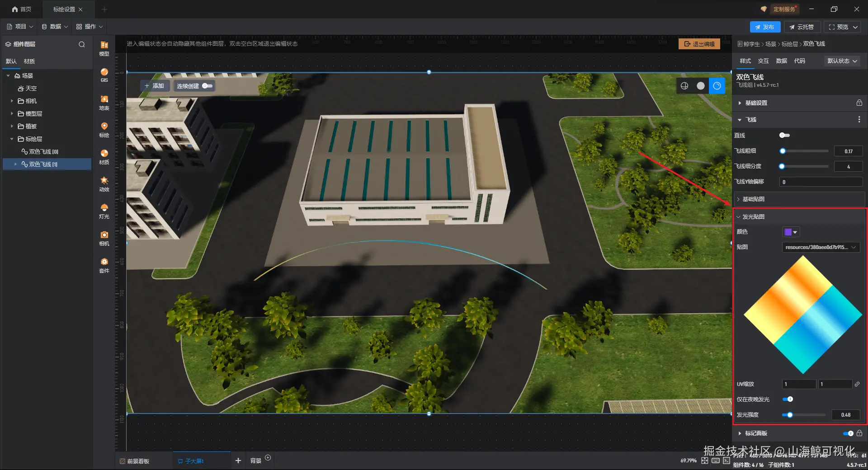Switch to the 代码 tab
The width and height of the screenshot is (868, 470).
tap(800, 61)
